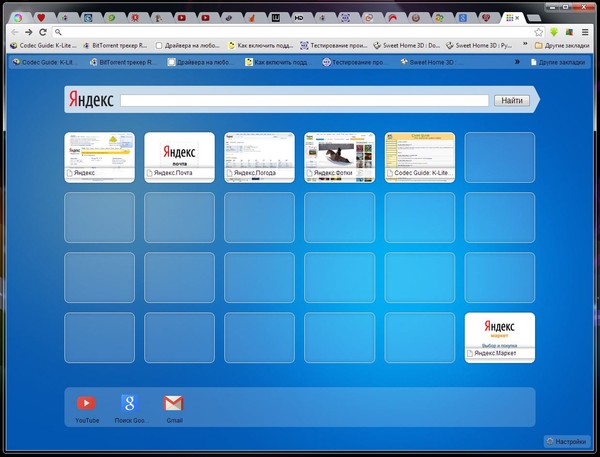The image size is (600, 457).
Task: Switch to the blue Google g tab
Action: [x=463, y=18]
